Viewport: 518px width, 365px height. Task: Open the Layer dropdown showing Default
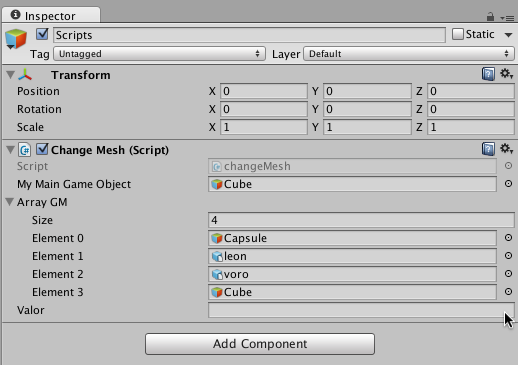coord(409,54)
